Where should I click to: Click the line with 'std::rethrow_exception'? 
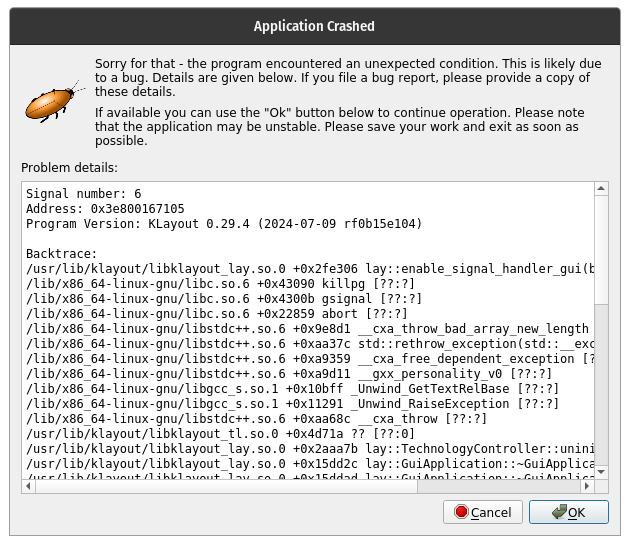[310, 344]
